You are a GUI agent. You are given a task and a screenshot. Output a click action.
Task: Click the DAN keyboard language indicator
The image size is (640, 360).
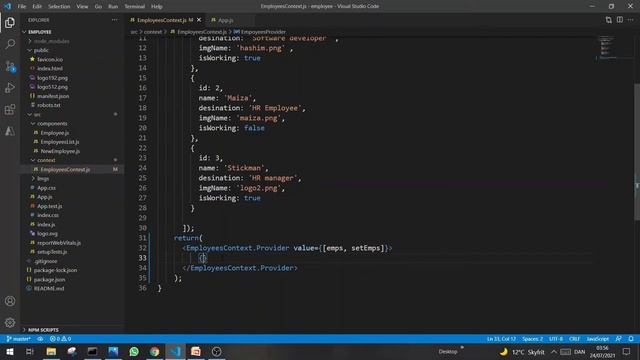click(579, 351)
